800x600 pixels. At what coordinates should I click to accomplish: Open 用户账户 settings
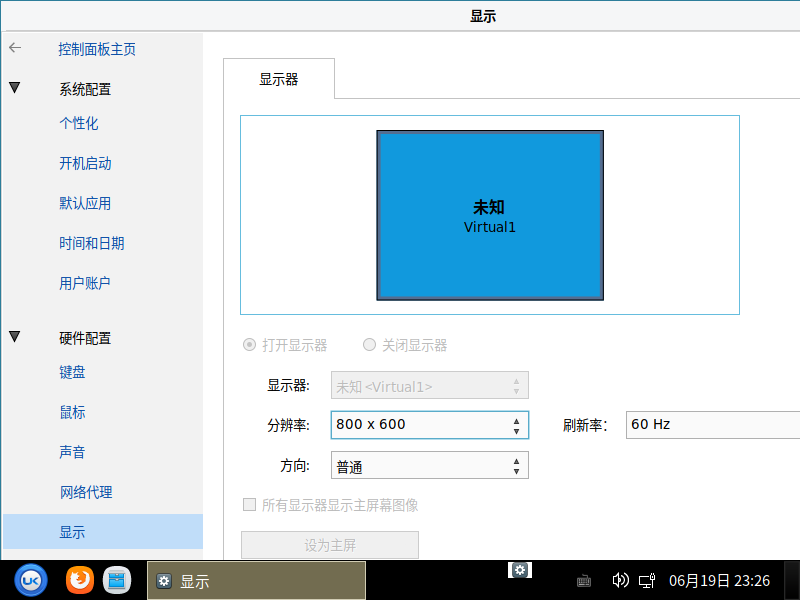click(85, 283)
